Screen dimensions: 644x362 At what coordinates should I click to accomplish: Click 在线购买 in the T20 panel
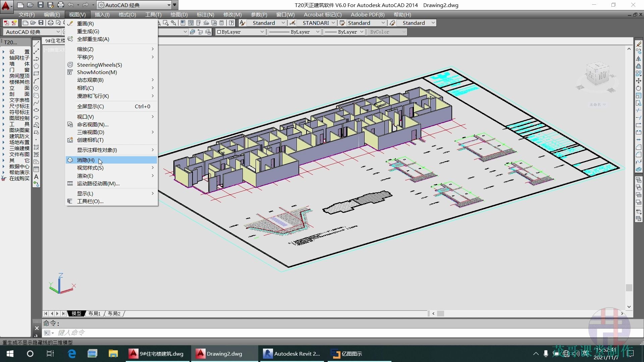[x=19, y=178]
